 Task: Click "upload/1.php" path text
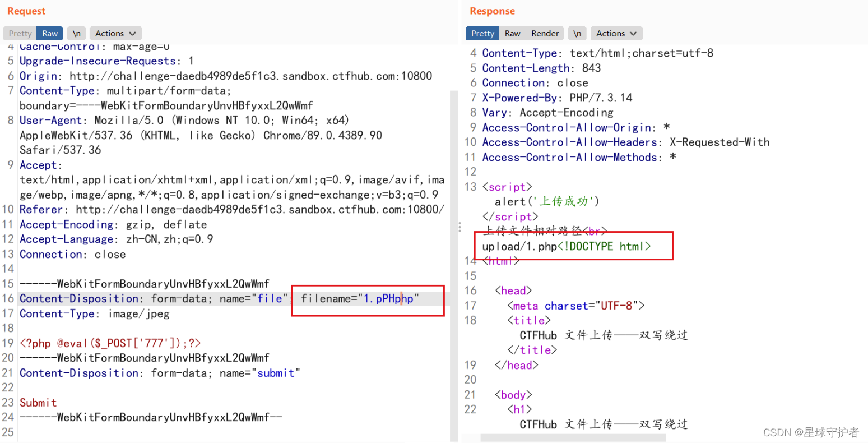(x=519, y=246)
